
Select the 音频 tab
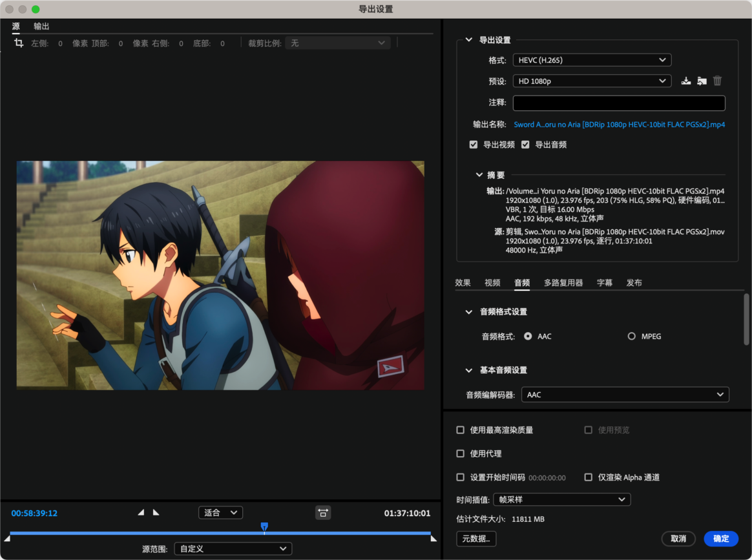coord(522,283)
